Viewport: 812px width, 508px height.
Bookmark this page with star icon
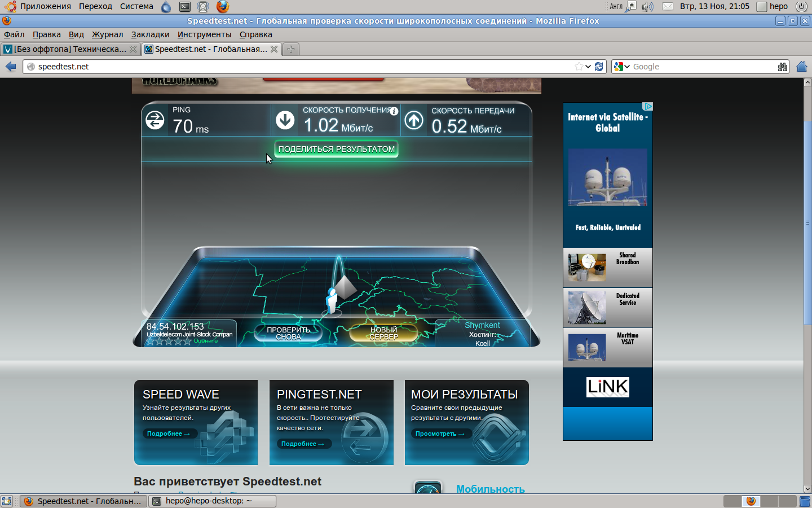point(579,67)
